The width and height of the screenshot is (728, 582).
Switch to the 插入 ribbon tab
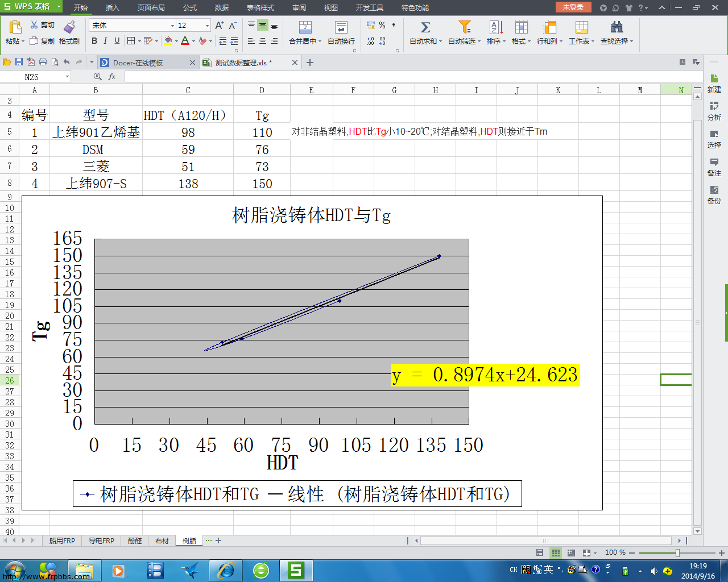pyautogui.click(x=111, y=8)
